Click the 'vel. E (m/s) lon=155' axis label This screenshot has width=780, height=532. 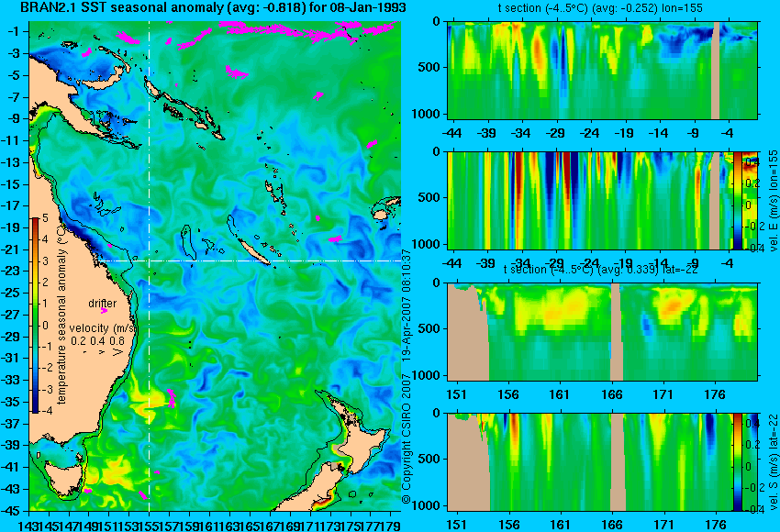click(x=774, y=201)
